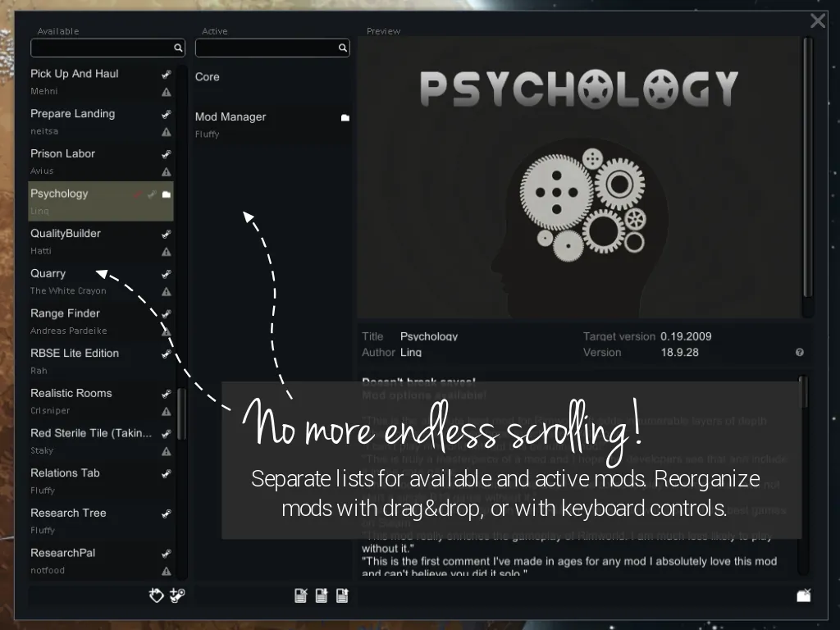Click the warning triangle under Quarry
The width and height of the screenshot is (840, 630).
pyautogui.click(x=167, y=292)
